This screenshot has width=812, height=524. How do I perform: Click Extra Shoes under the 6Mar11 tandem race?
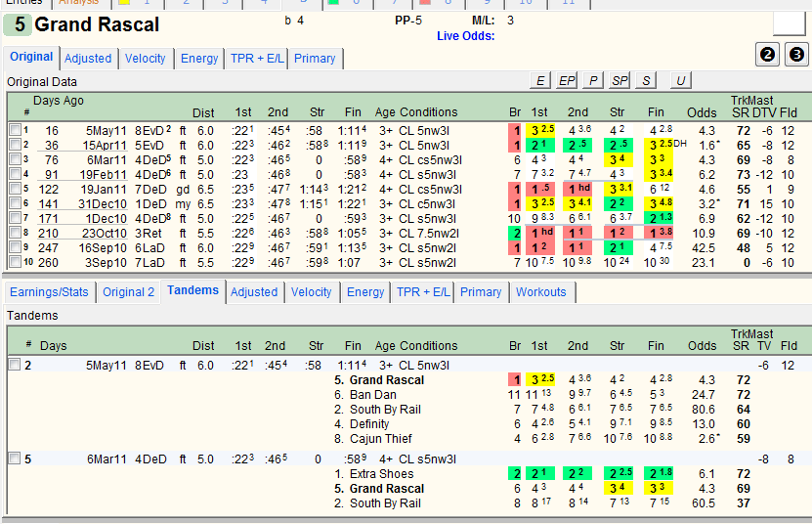click(382, 474)
